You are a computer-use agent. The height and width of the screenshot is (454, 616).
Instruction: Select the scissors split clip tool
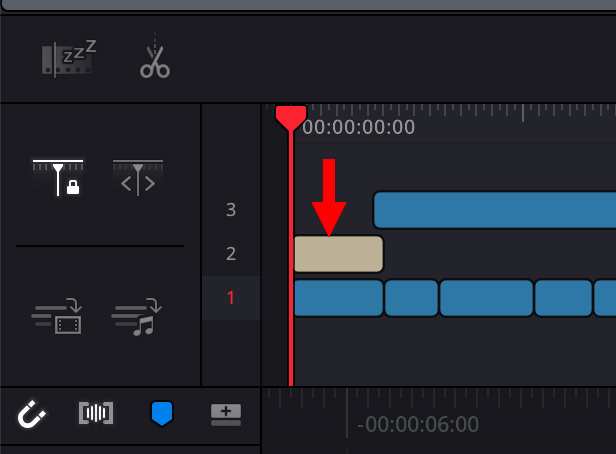coord(154,58)
